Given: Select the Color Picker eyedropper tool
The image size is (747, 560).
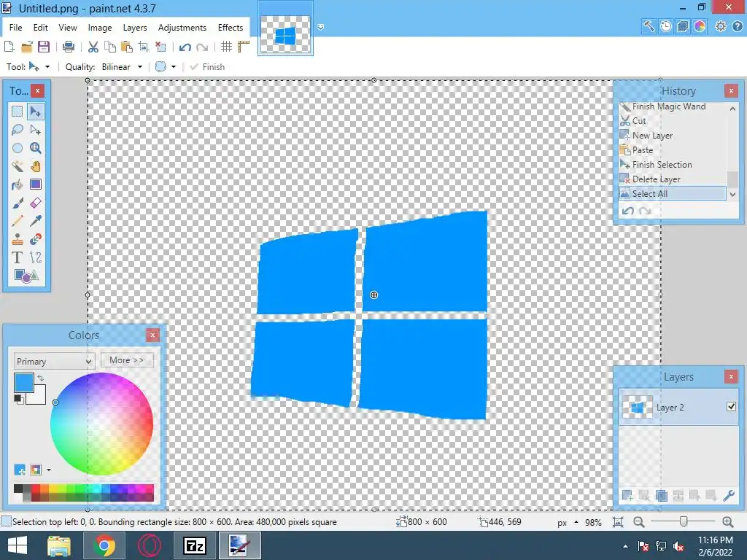Looking at the screenshot, I should pos(35,221).
